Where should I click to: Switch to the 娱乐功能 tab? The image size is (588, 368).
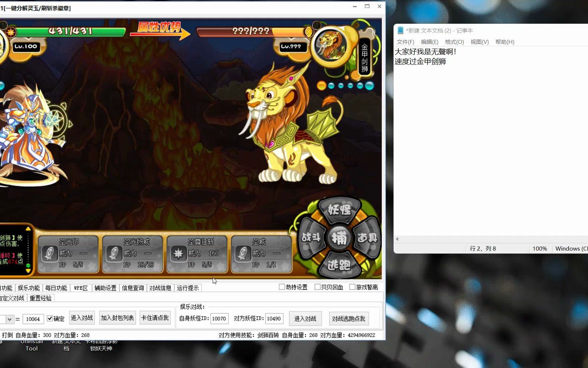(29, 288)
